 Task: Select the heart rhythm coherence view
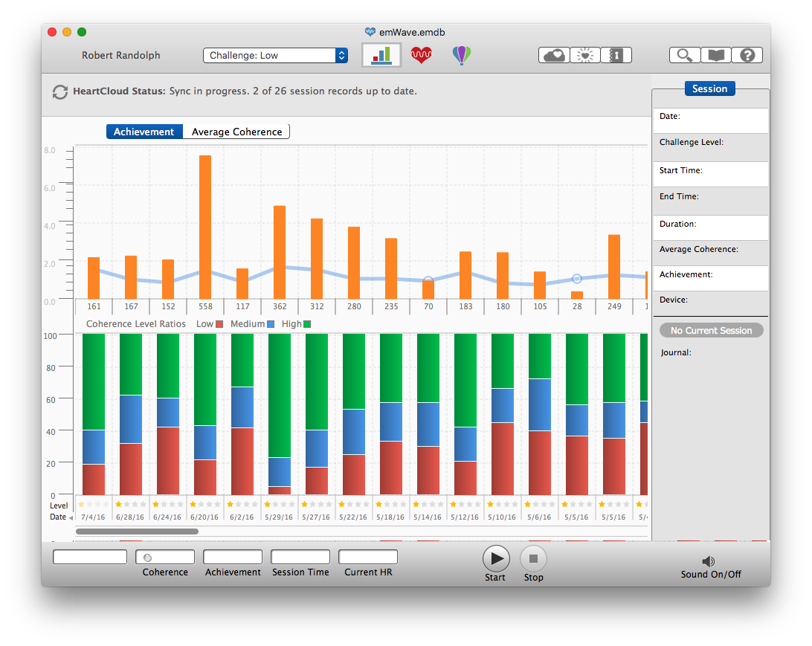click(422, 55)
